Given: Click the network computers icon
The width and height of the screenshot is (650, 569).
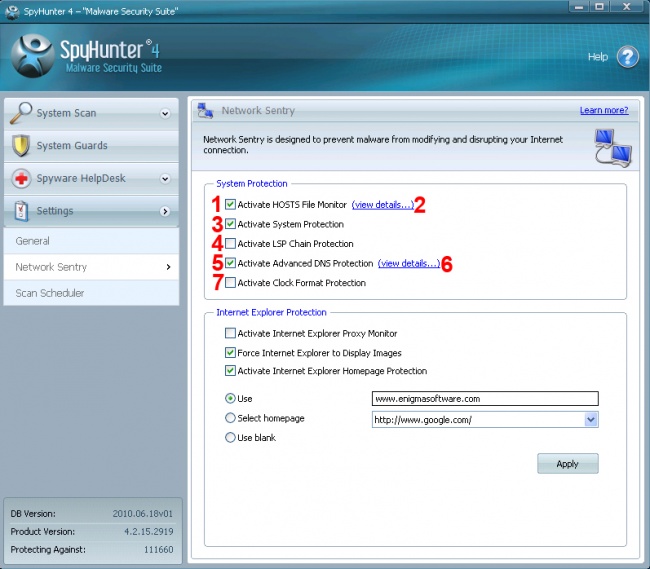Looking at the screenshot, I should 611,147.
